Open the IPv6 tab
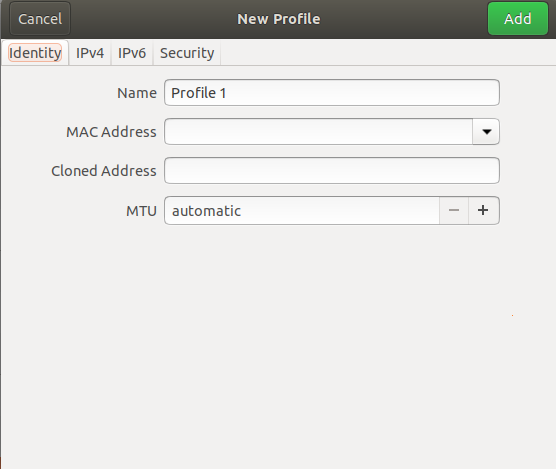556x469 pixels. pyautogui.click(x=132, y=53)
